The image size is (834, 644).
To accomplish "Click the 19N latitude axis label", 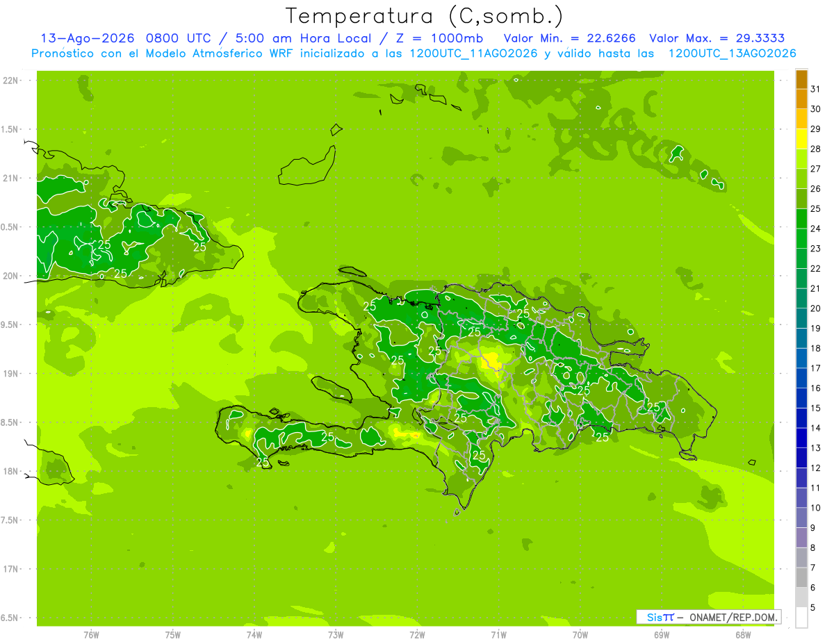I will tap(10, 374).
